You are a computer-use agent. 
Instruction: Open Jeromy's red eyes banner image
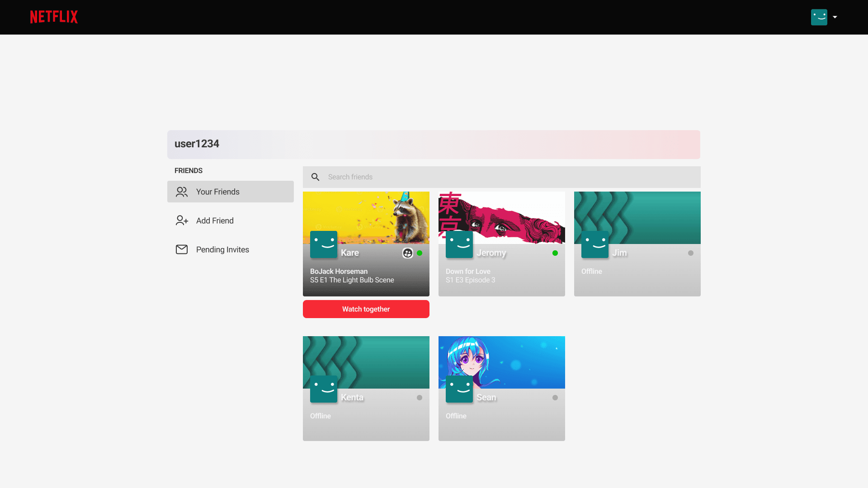502,218
